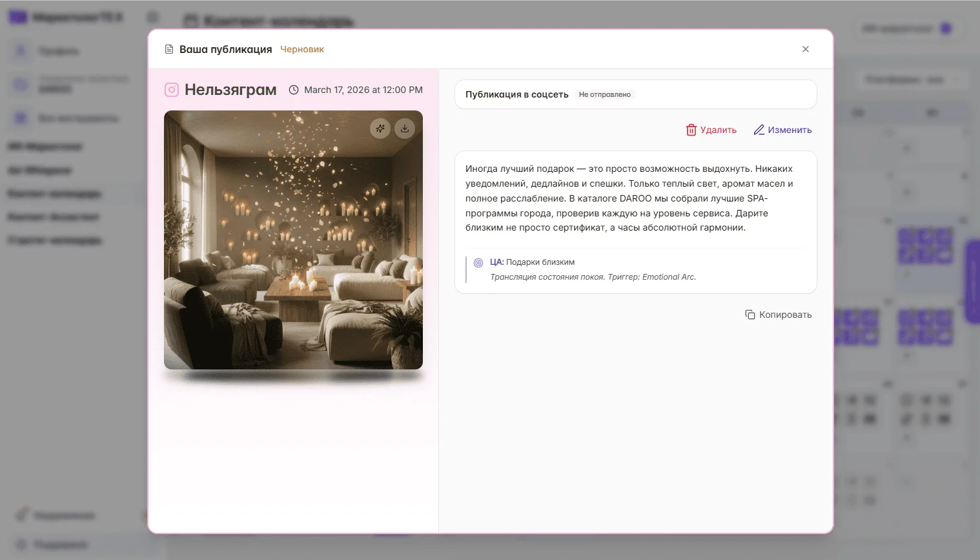Click the trash icon to delete the post

click(691, 130)
